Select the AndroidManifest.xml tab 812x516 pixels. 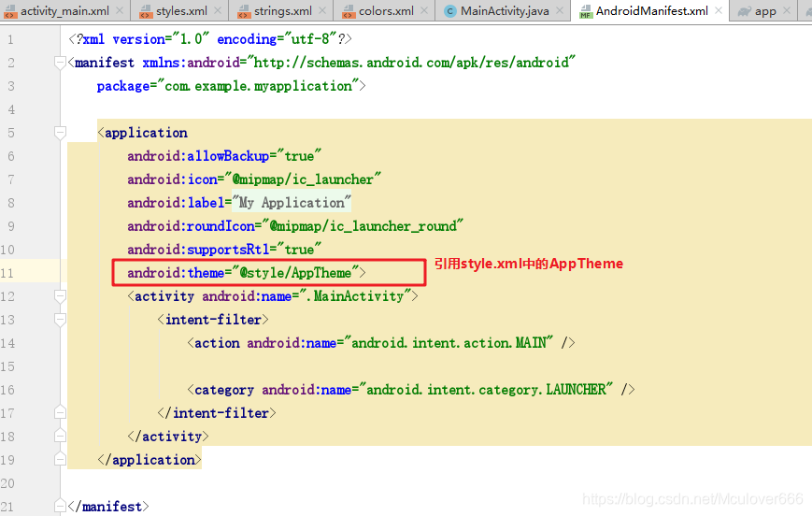[651, 11]
